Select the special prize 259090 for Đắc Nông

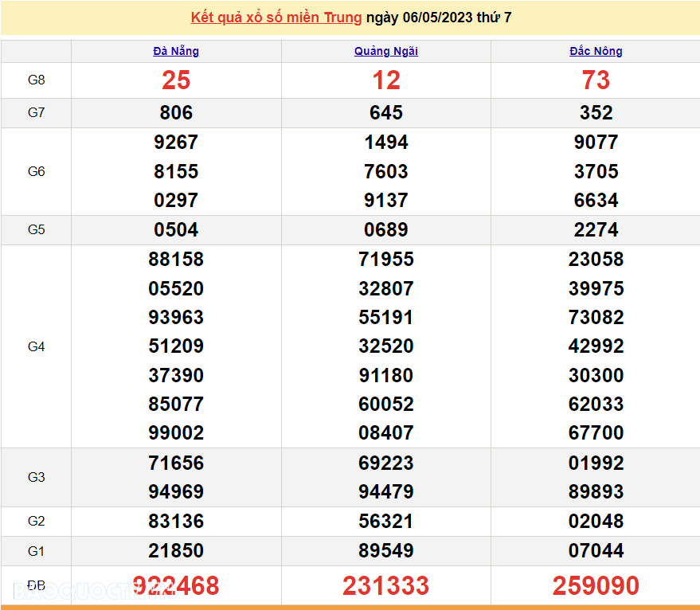pos(596,585)
